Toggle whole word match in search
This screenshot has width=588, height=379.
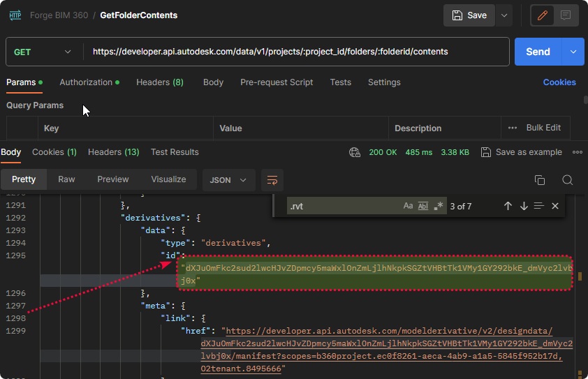tap(423, 206)
